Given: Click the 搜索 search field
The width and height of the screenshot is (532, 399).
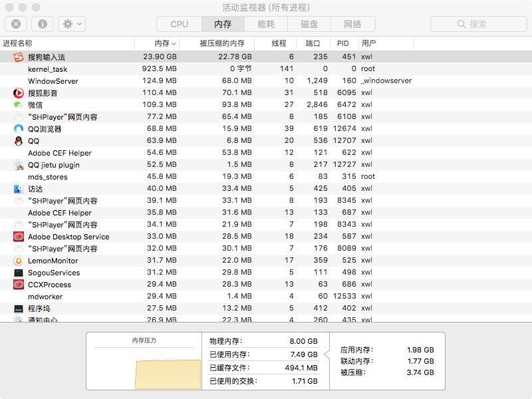Looking at the screenshot, I should pos(479,24).
